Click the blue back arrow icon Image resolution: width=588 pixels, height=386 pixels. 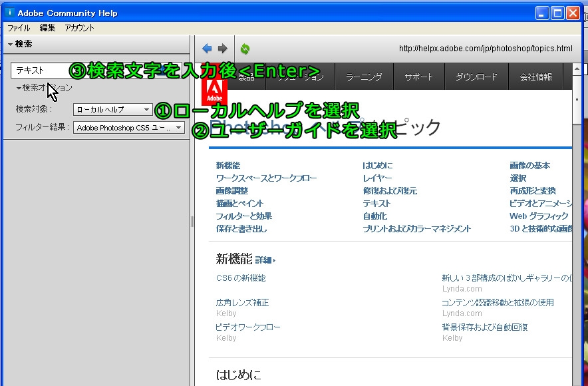tap(207, 49)
